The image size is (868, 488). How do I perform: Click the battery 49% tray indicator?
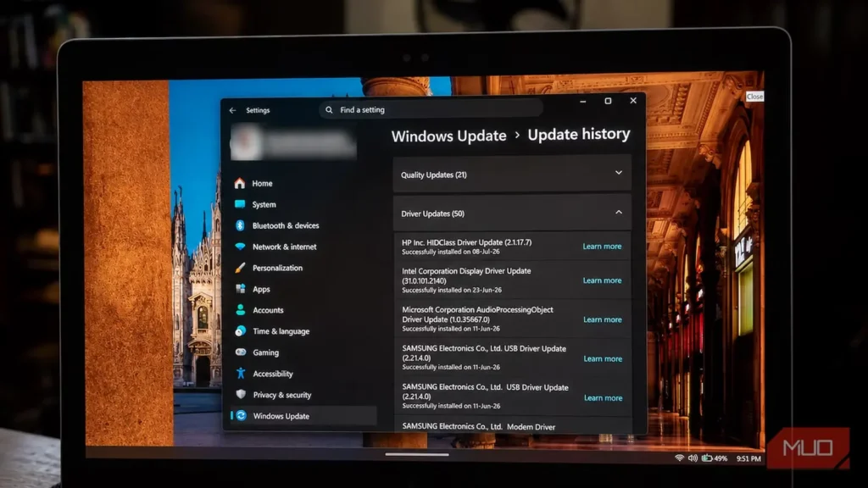click(715, 458)
